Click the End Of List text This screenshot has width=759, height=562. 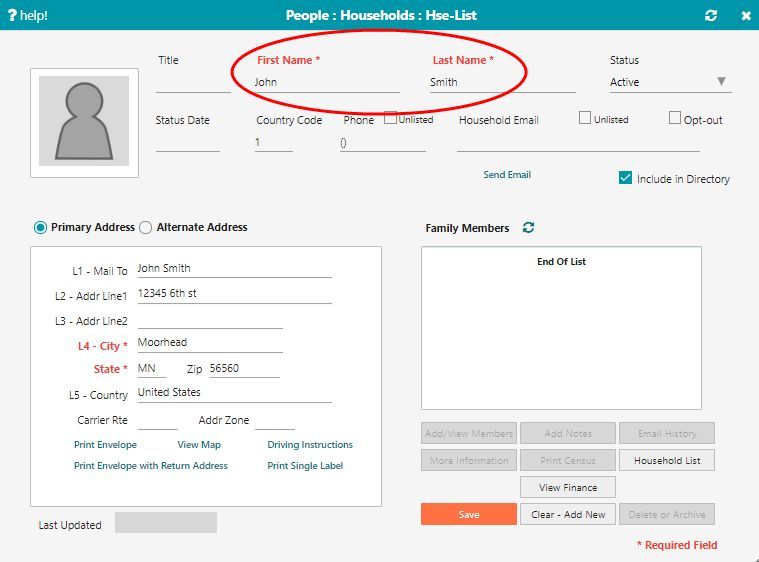tap(561, 261)
